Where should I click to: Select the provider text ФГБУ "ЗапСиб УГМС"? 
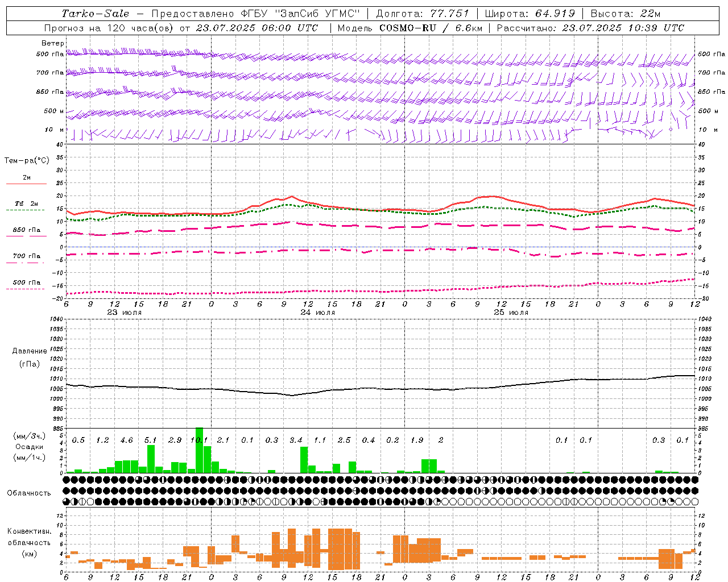pyautogui.click(x=301, y=14)
